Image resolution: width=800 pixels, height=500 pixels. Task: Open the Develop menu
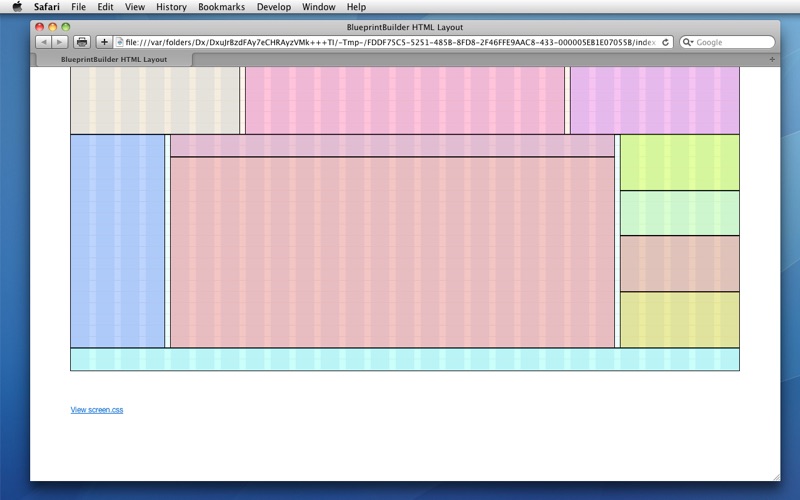(x=274, y=7)
